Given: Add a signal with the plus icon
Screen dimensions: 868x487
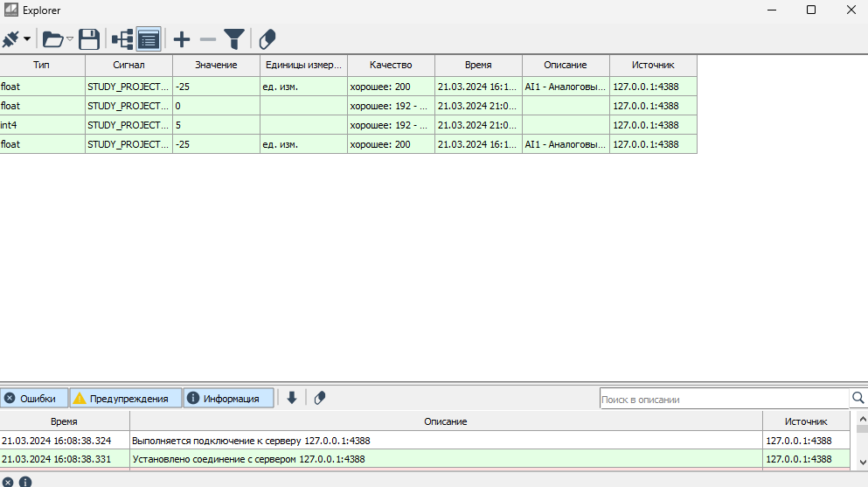Looking at the screenshot, I should click(x=181, y=38).
